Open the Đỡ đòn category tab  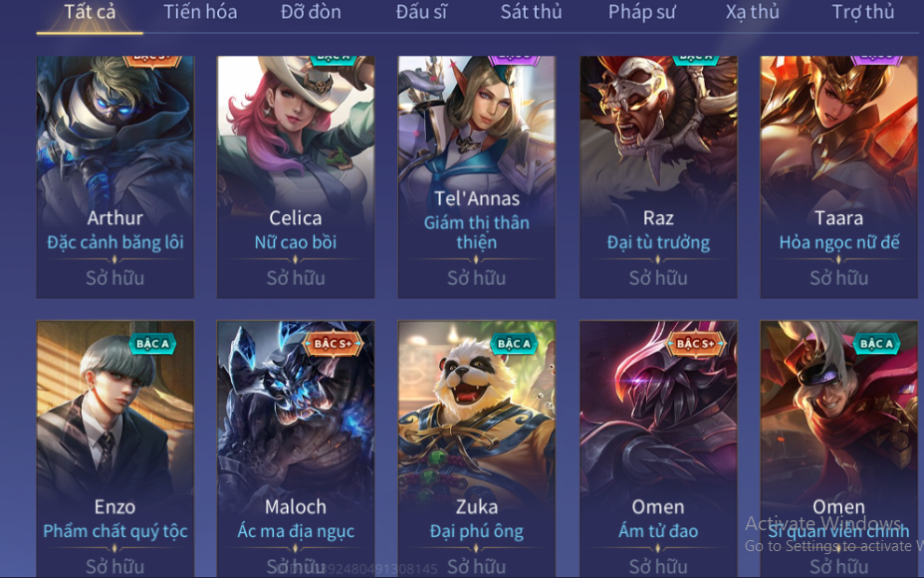pyautogui.click(x=311, y=12)
